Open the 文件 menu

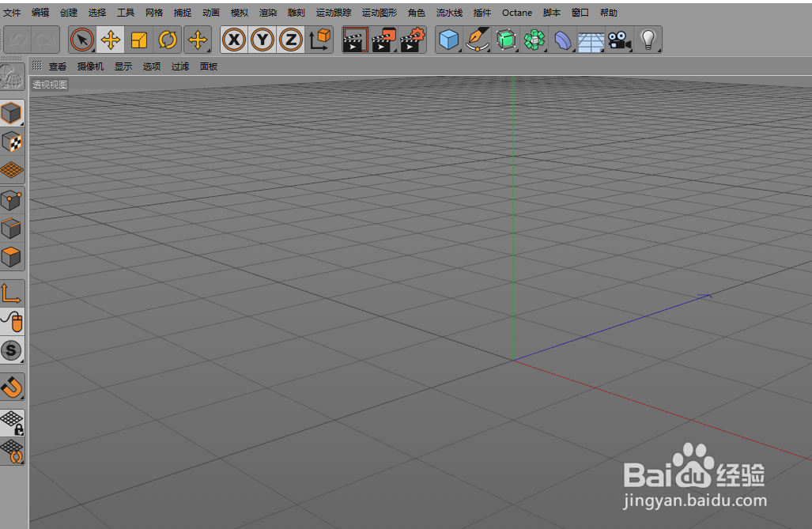pyautogui.click(x=12, y=13)
